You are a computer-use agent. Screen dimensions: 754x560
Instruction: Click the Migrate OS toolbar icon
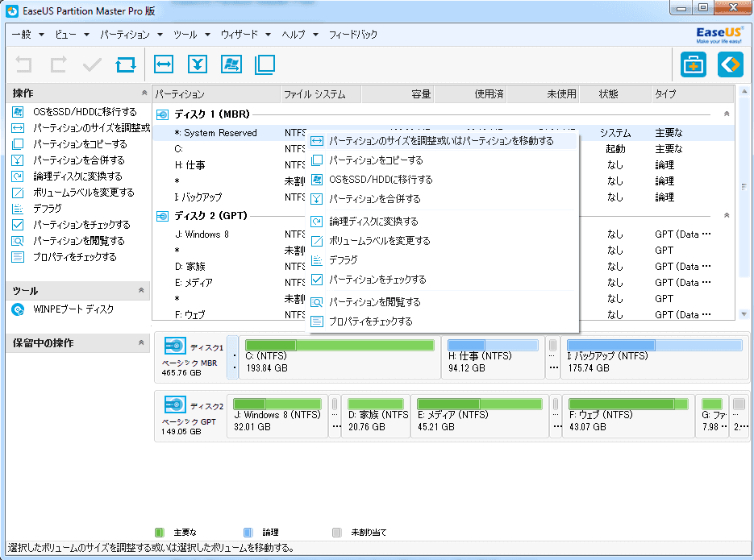pyautogui.click(x=231, y=64)
